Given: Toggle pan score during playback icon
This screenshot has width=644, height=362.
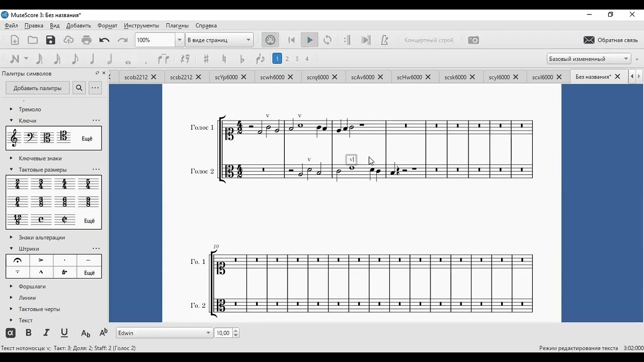Looking at the screenshot, I should click(366, 40).
